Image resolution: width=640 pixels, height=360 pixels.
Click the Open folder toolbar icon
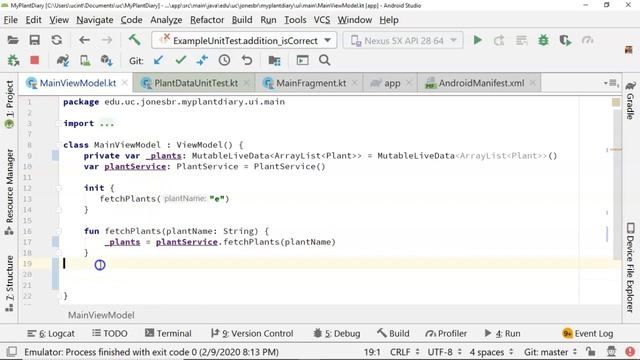click(13, 40)
